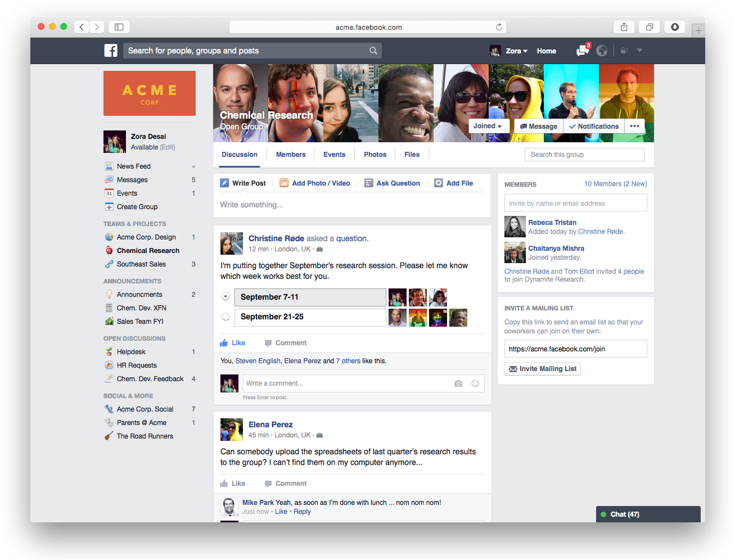Like Christine Røde's question post
The width and height of the screenshot is (735, 560).
pyautogui.click(x=233, y=343)
